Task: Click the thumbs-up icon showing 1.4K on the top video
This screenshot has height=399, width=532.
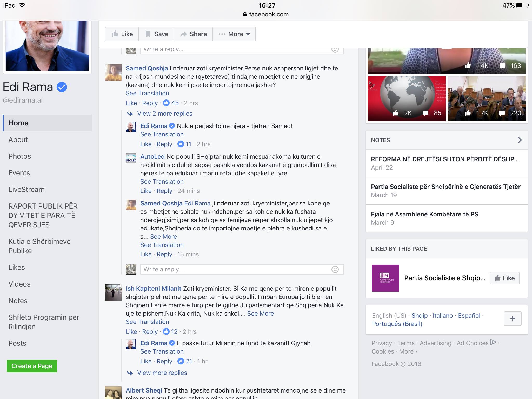Action: coord(468,65)
